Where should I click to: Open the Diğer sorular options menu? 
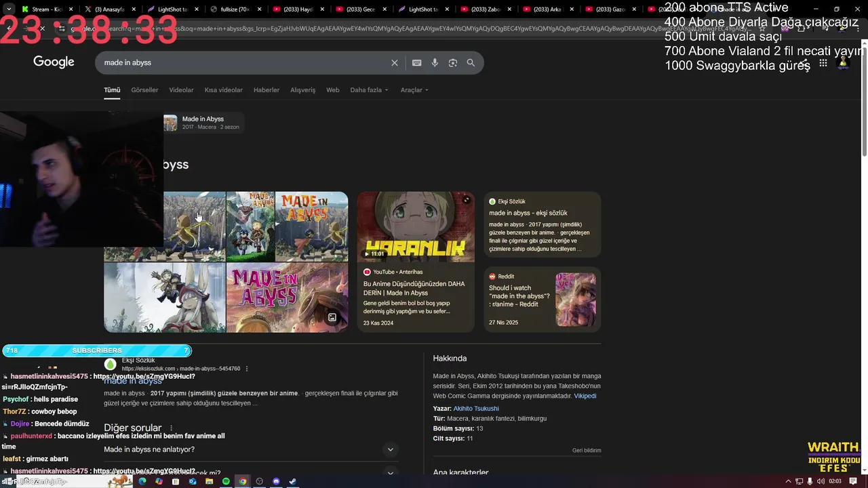point(172,428)
